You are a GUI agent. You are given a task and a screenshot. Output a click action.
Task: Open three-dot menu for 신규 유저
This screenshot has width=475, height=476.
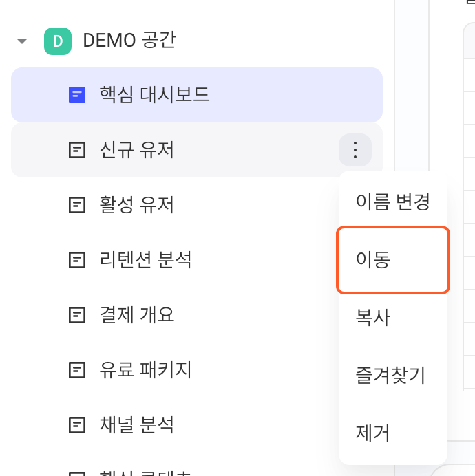pos(355,150)
